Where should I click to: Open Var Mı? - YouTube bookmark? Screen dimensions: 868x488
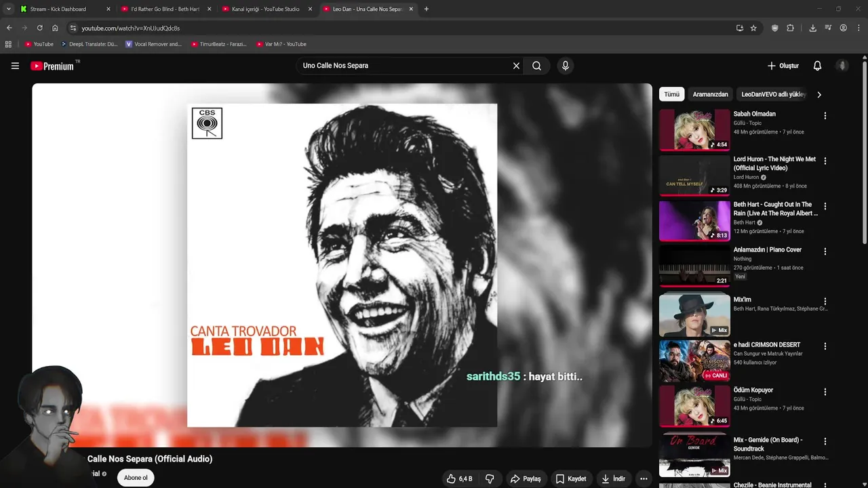coord(281,44)
